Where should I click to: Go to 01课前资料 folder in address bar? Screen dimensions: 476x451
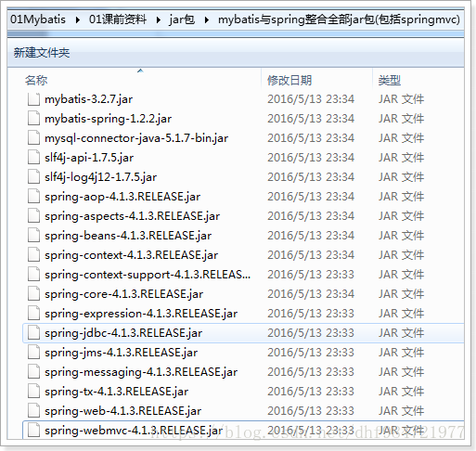tap(118, 19)
